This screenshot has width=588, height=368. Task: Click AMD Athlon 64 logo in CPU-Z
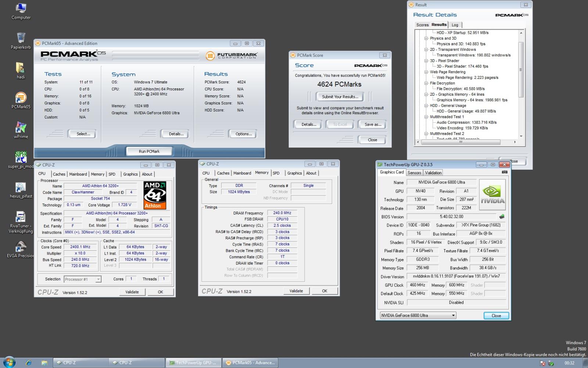click(x=154, y=195)
